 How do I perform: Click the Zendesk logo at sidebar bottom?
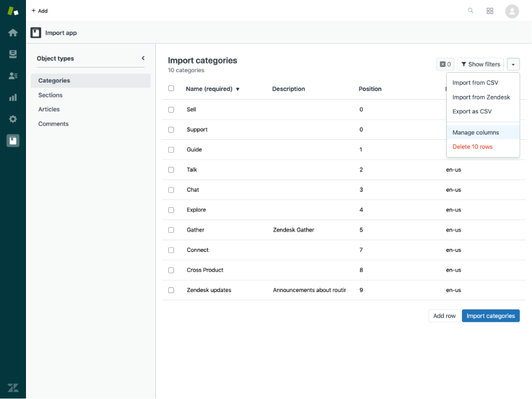(12, 387)
